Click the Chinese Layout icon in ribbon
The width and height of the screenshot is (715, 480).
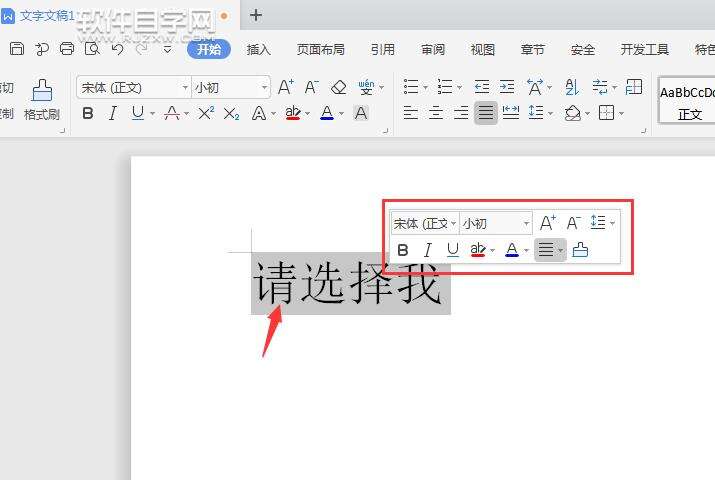[534, 87]
